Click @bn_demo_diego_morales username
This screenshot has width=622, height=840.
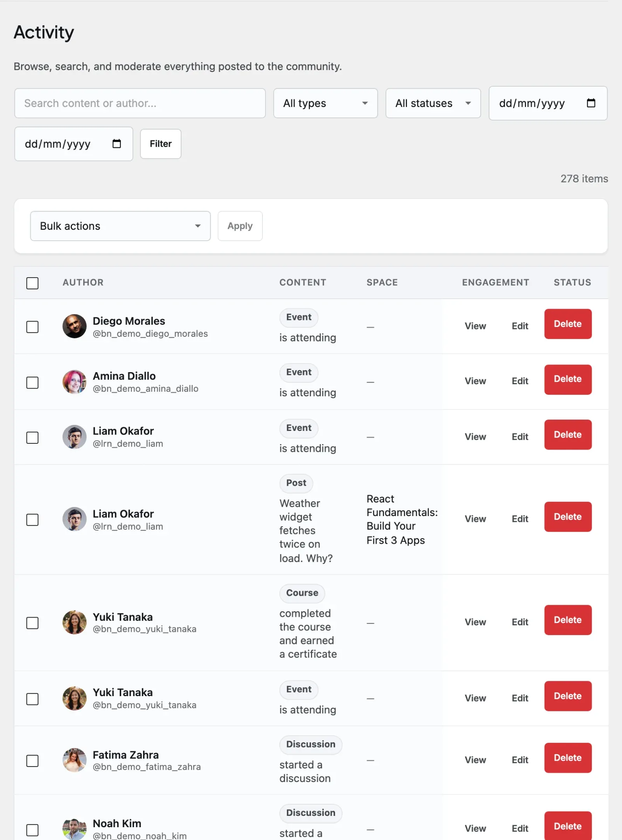(x=150, y=334)
